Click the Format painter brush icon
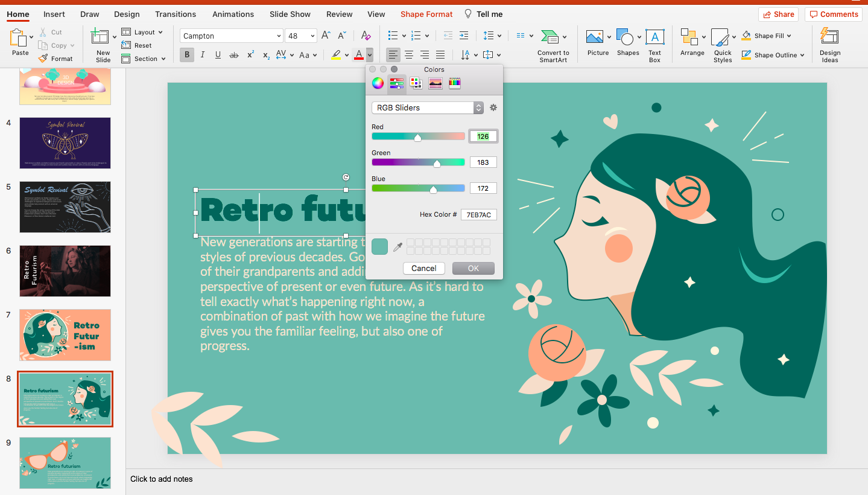Screen dimensions: 868x495 click(43, 59)
